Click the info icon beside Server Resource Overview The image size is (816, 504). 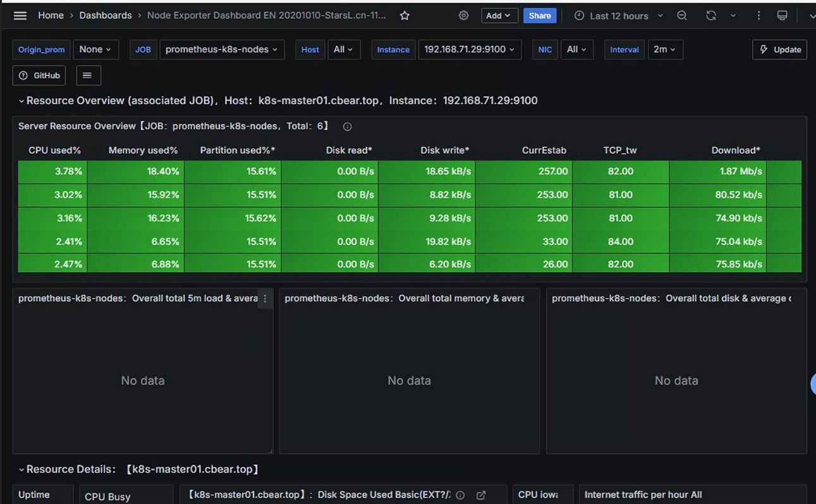coord(347,126)
